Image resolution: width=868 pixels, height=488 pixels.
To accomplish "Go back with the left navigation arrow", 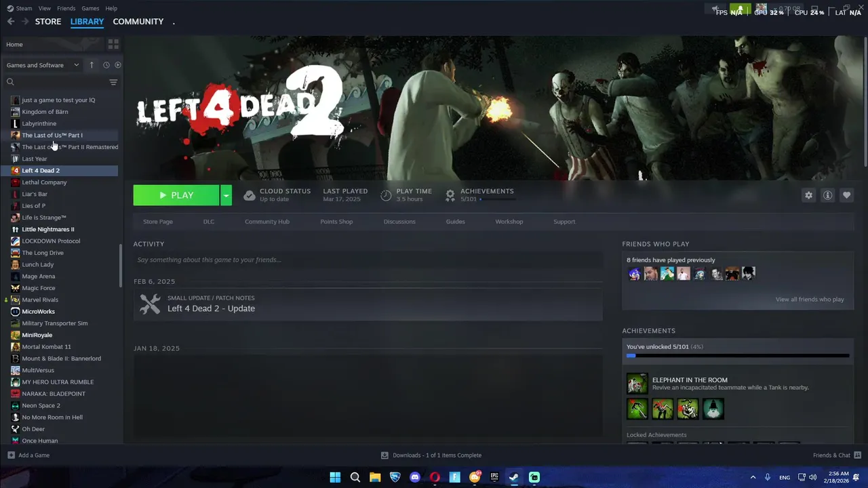I will (x=11, y=22).
